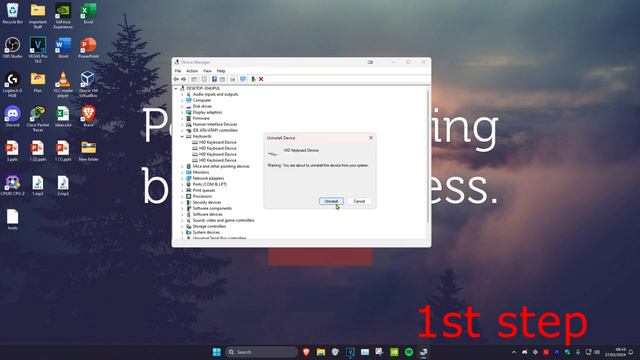640x360 pixels.
Task: Expand the Processors category
Action: (x=182, y=196)
